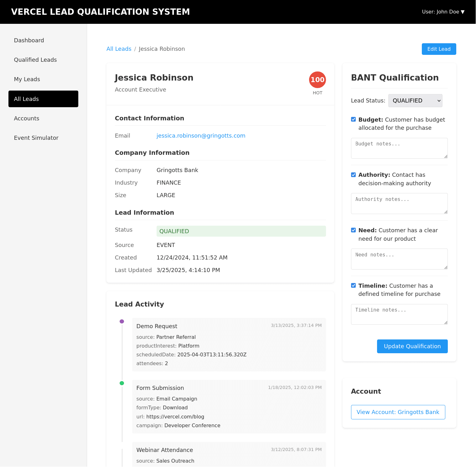The height and width of the screenshot is (467, 476).
Task: Click last updated 3/25/2025, 4:14:10 PM
Action: tap(188, 270)
